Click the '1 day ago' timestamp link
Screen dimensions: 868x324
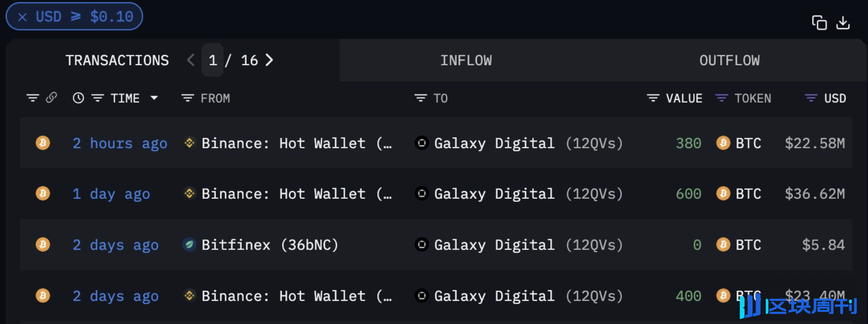[111, 193]
